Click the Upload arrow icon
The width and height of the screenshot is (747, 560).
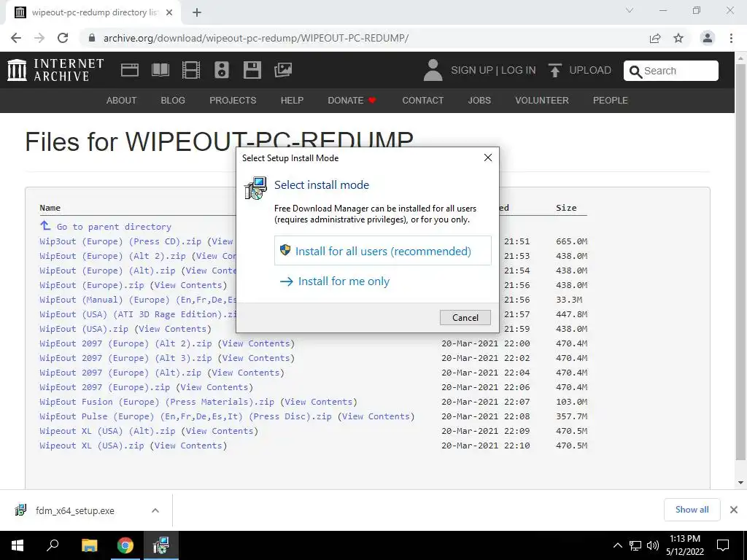pyautogui.click(x=554, y=70)
